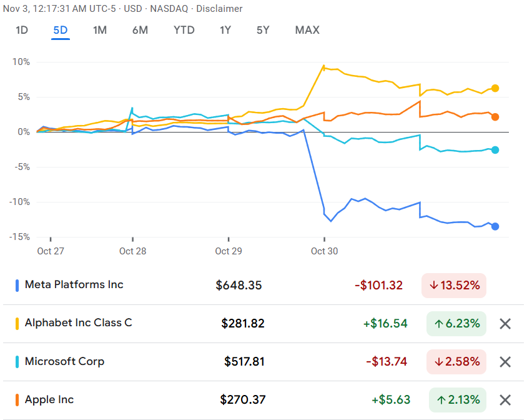The image size is (532, 420).
Task: Remove Alphabet Inc Class C comparison
Action: coord(505,324)
